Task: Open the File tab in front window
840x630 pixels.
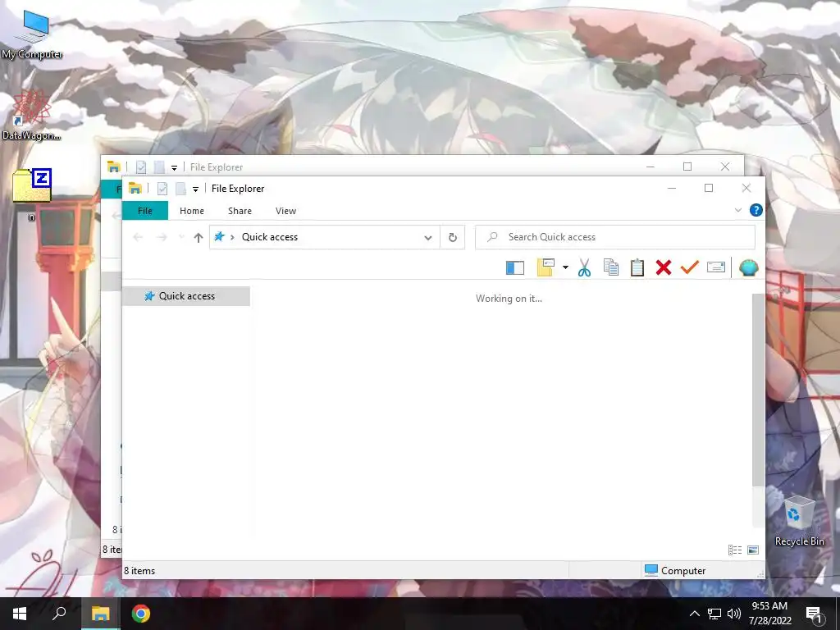Action: tap(145, 211)
